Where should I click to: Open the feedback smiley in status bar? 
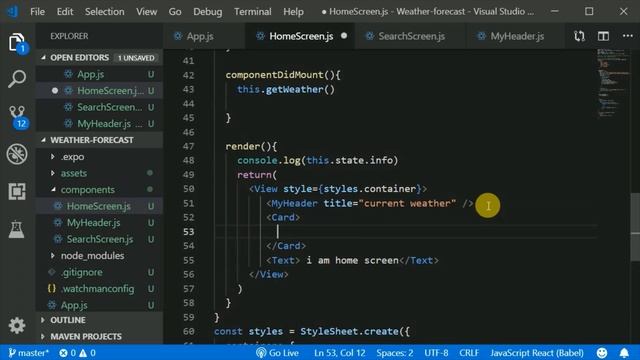(x=602, y=353)
